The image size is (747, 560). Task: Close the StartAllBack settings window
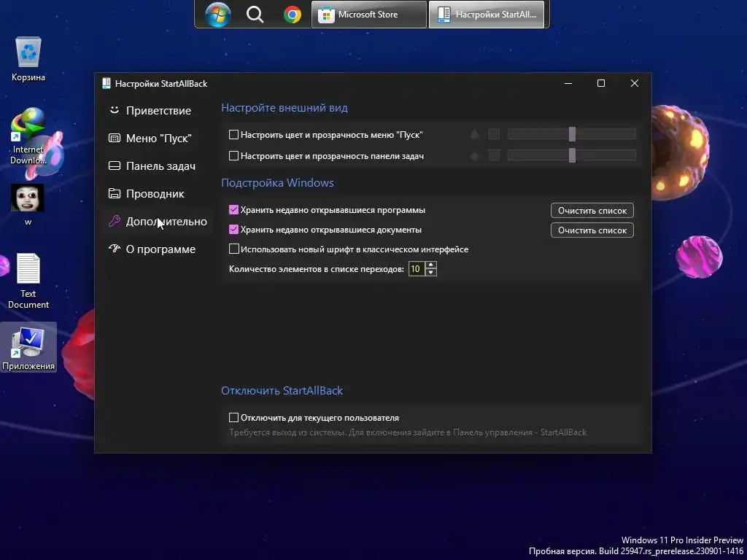635,83
